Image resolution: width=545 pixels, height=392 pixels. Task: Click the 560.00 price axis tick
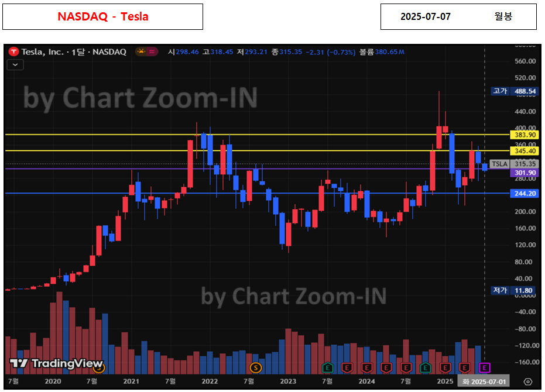pyautogui.click(x=525, y=61)
